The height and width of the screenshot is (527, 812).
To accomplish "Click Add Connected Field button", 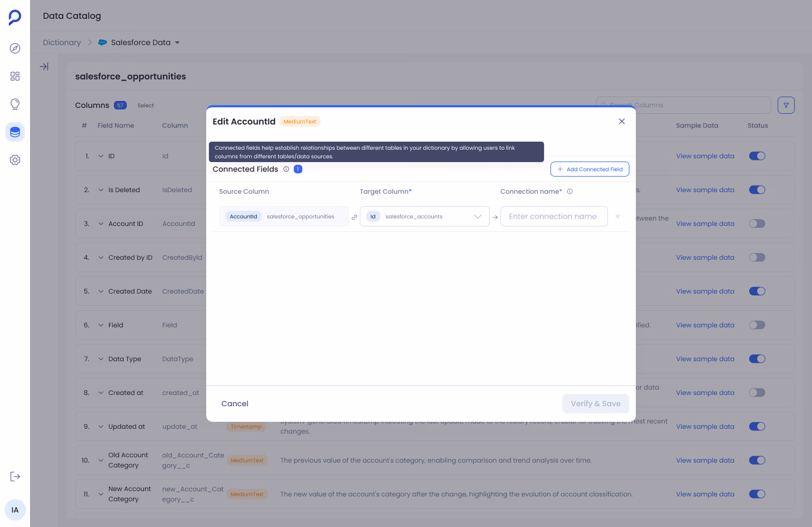I will [590, 169].
